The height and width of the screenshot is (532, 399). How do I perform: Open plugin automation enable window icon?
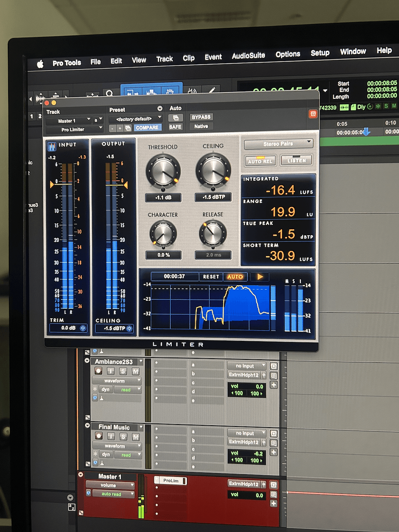[176, 118]
